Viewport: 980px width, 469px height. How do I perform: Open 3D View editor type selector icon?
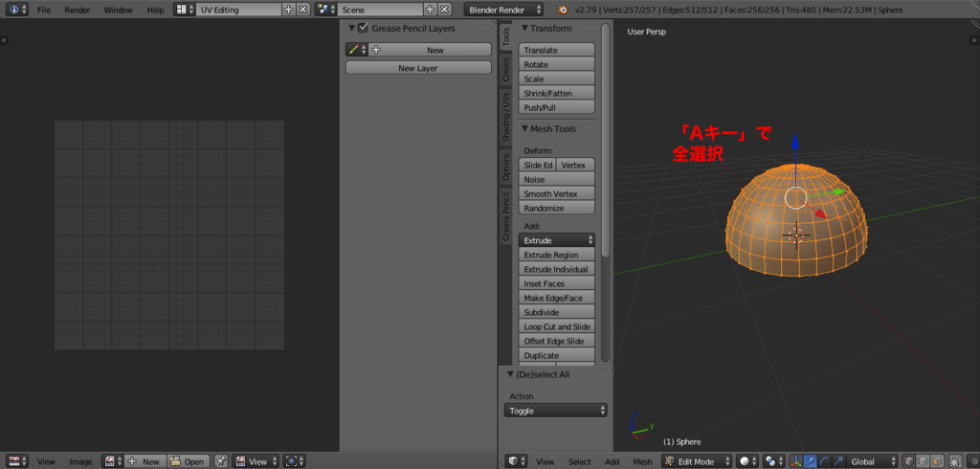pos(516,461)
